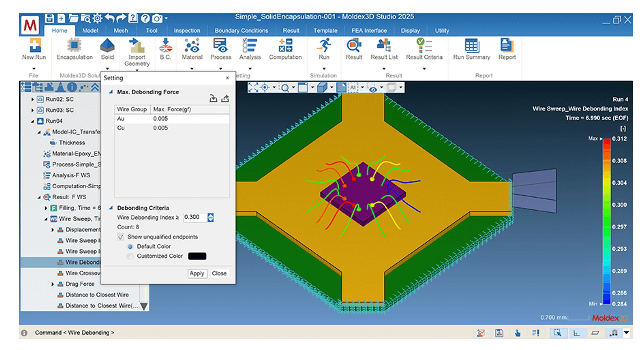
Task: Select Distance to Closest Wire item
Action: click(97, 295)
